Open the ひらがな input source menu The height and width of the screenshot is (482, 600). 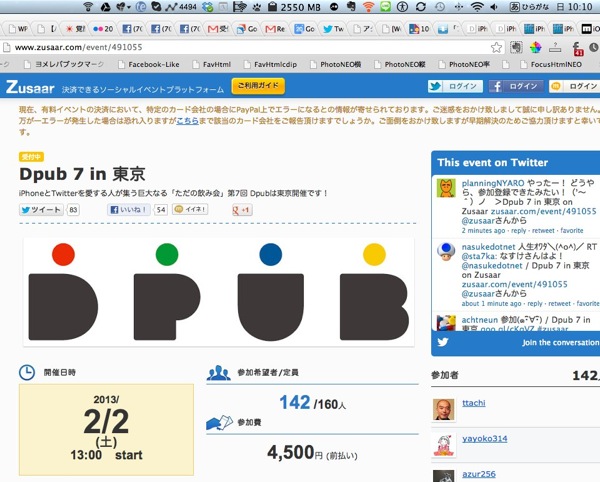tap(530, 7)
